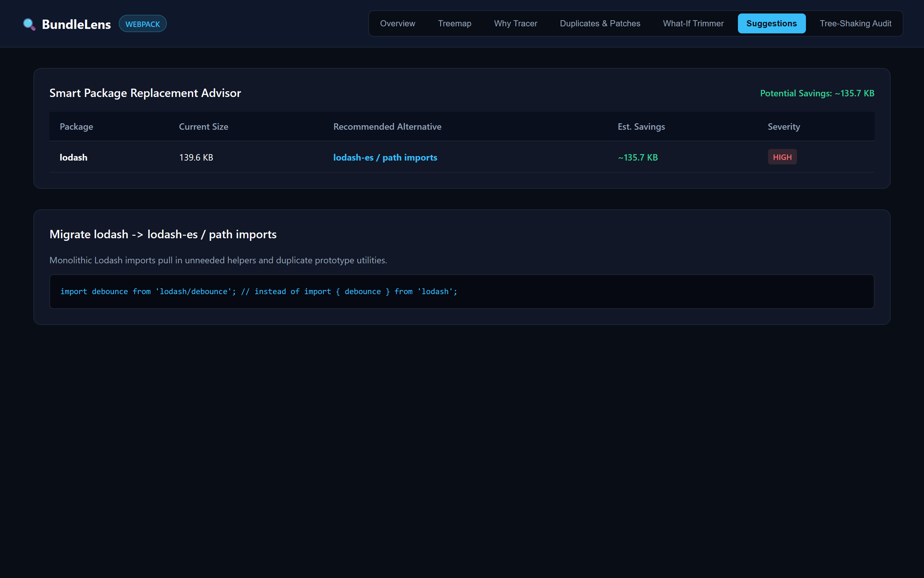This screenshot has width=924, height=578.
Task: Click the Potential Savings ~135.7 KB label
Action: [x=817, y=93]
